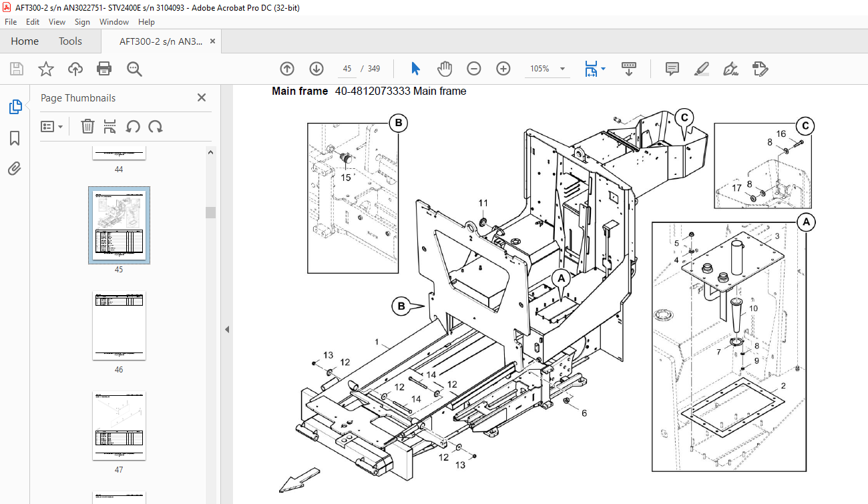Screen dimensions: 868x504
Task: Upload the document to cloud storage
Action: pos(75,69)
